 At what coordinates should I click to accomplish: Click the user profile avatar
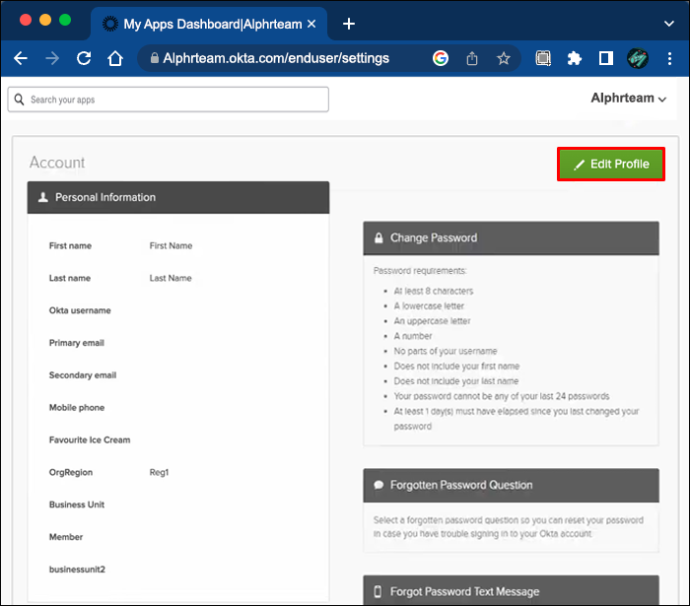(x=637, y=58)
